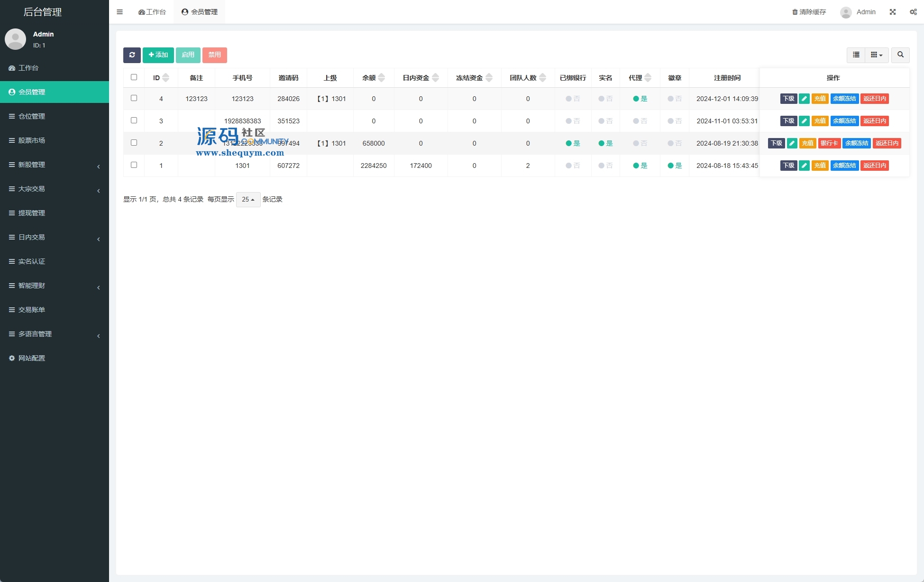Open the columns grid dropdown
The width and height of the screenshot is (924, 582).
coord(877,55)
